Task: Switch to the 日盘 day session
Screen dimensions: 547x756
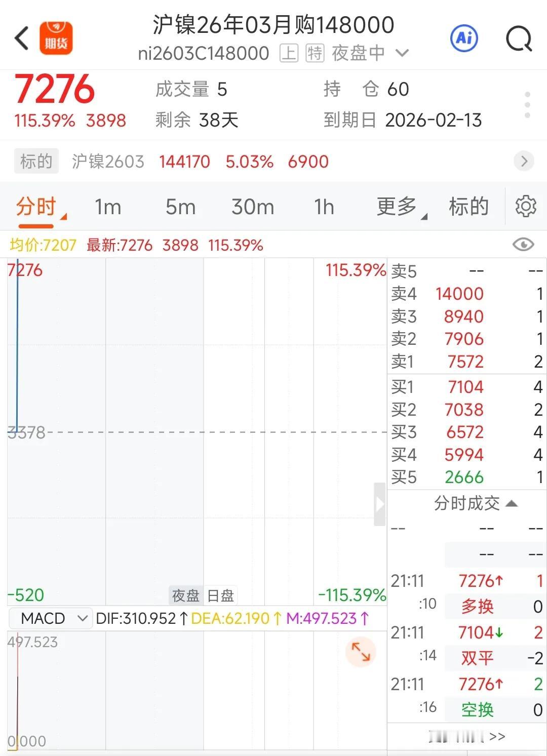Action: (x=221, y=595)
